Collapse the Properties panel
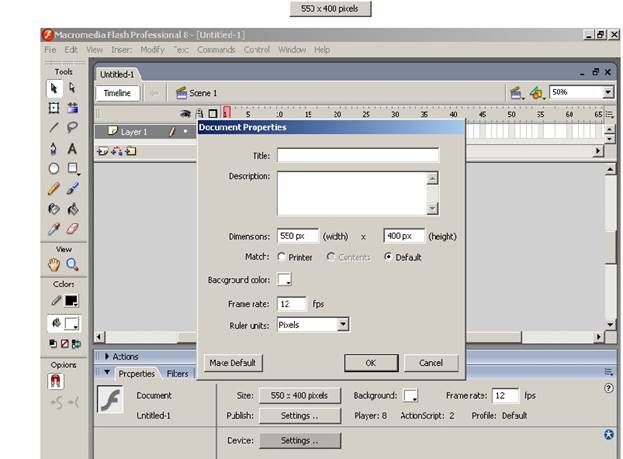Screen dimensions: 623x459 pyautogui.click(x=107, y=373)
